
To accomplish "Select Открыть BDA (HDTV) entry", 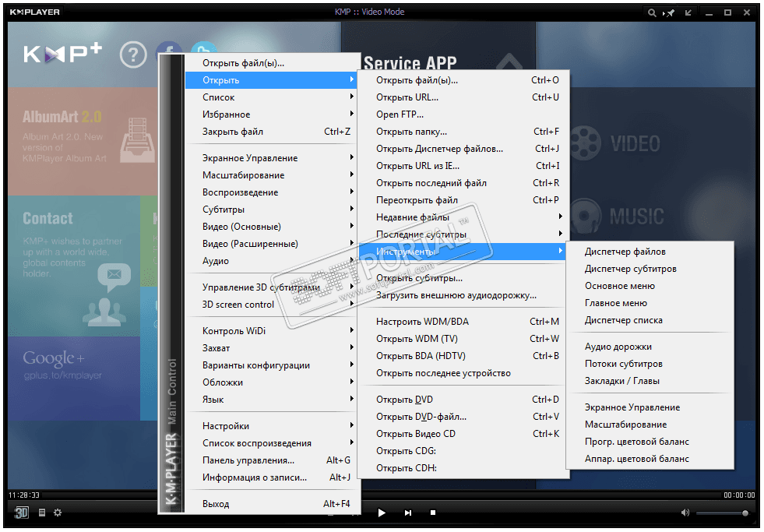I will pyautogui.click(x=463, y=356).
